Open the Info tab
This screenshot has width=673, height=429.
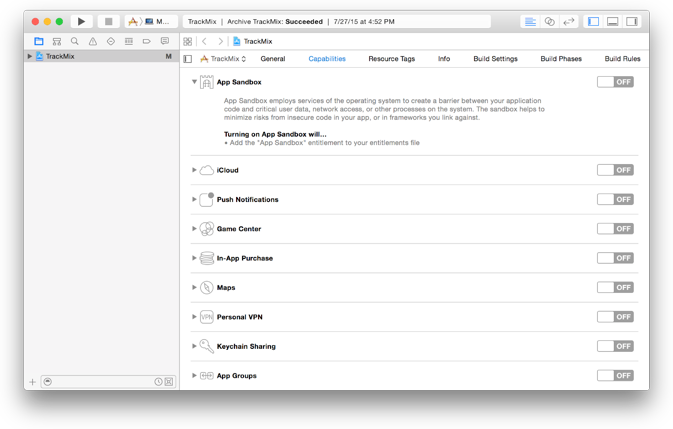tap(444, 59)
